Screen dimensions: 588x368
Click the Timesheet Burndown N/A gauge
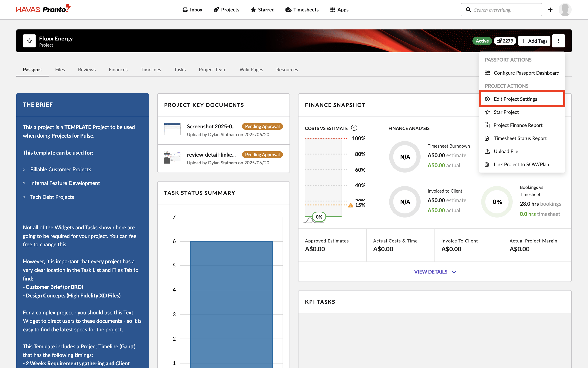(405, 157)
